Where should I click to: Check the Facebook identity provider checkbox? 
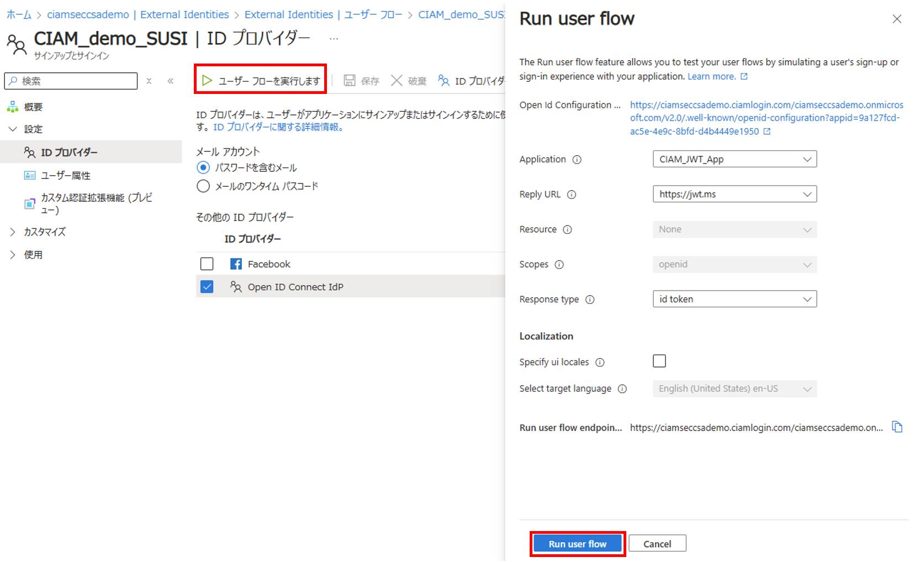click(207, 264)
